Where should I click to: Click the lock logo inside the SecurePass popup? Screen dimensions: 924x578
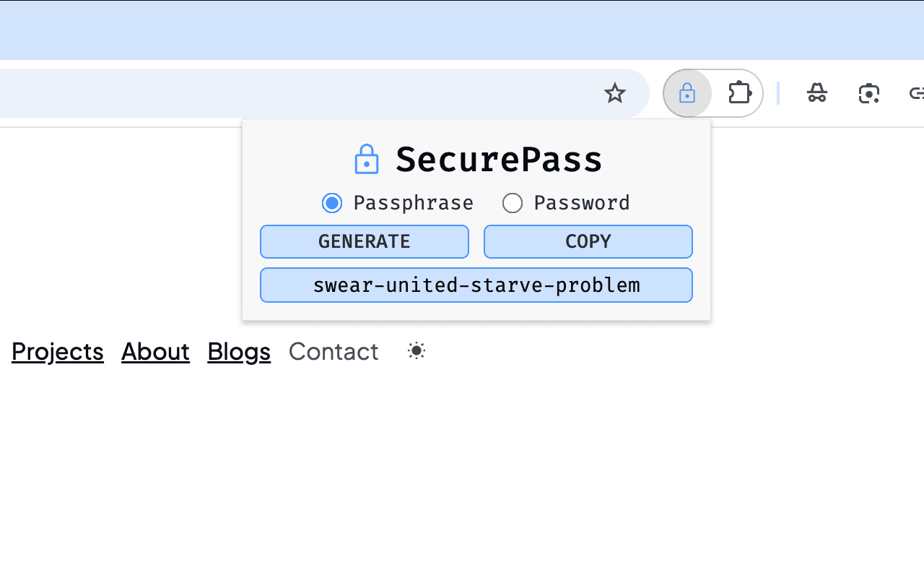pyautogui.click(x=367, y=158)
